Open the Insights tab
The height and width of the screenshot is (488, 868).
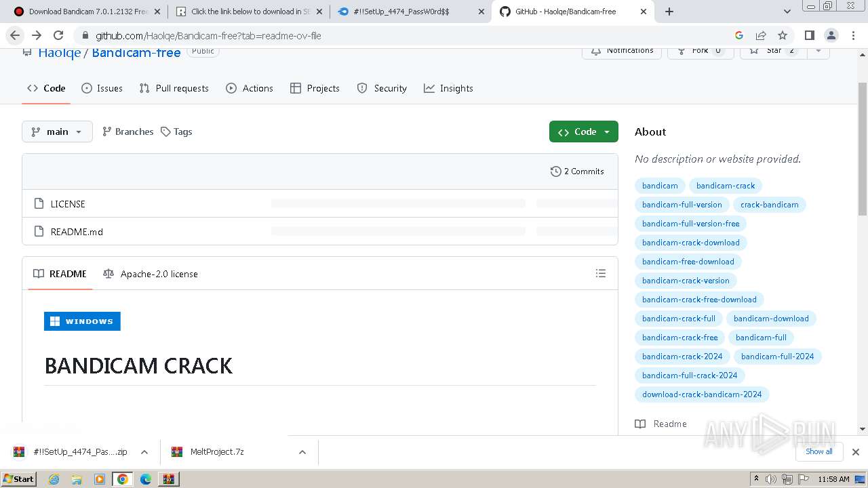point(448,88)
